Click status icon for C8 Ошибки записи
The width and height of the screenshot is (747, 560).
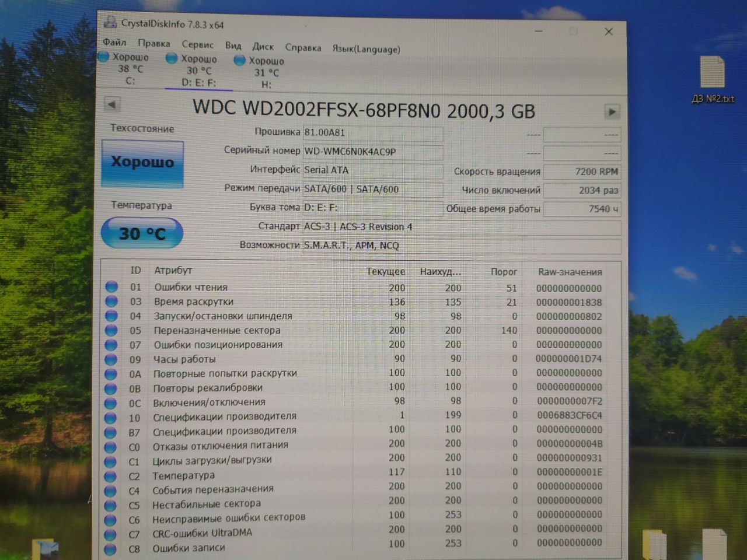pos(110,549)
